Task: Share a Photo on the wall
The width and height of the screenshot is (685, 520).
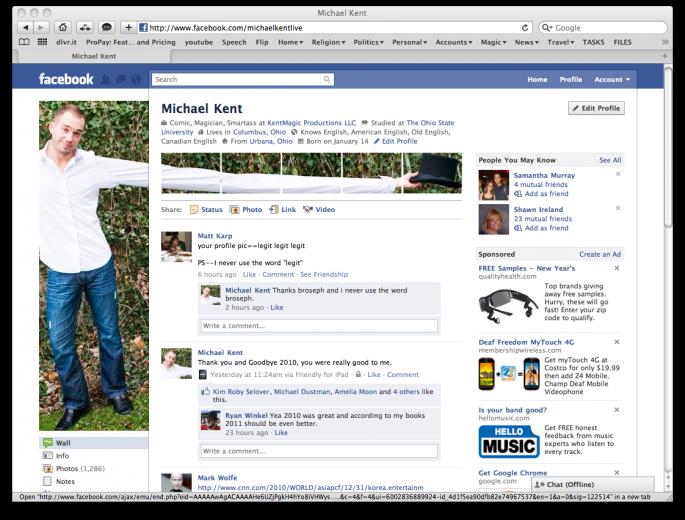Action: tap(246, 210)
